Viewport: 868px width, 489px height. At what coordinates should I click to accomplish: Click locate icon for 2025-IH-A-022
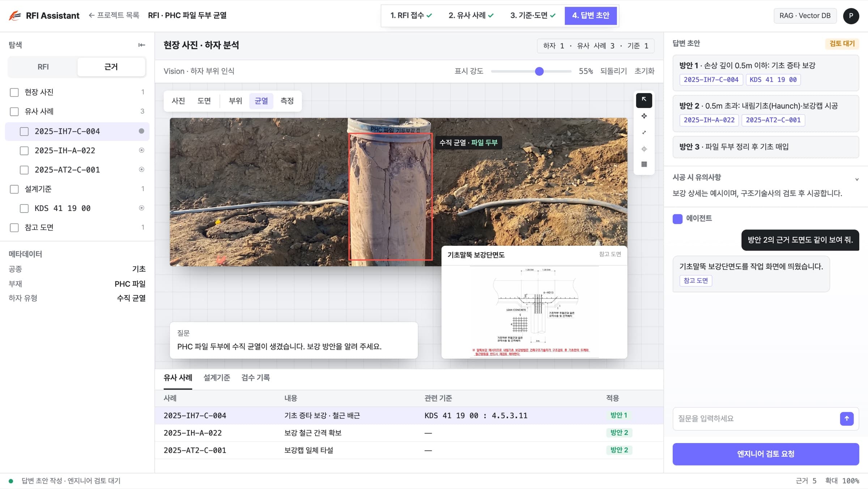[141, 150]
